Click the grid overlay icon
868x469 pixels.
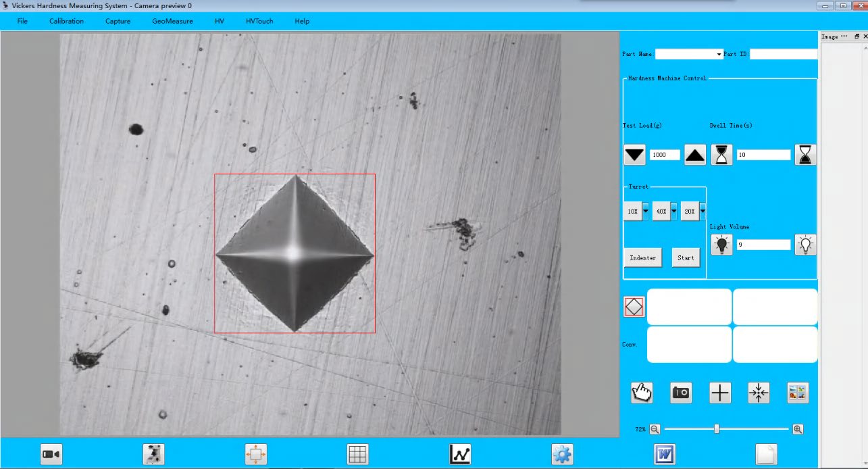[357, 453]
